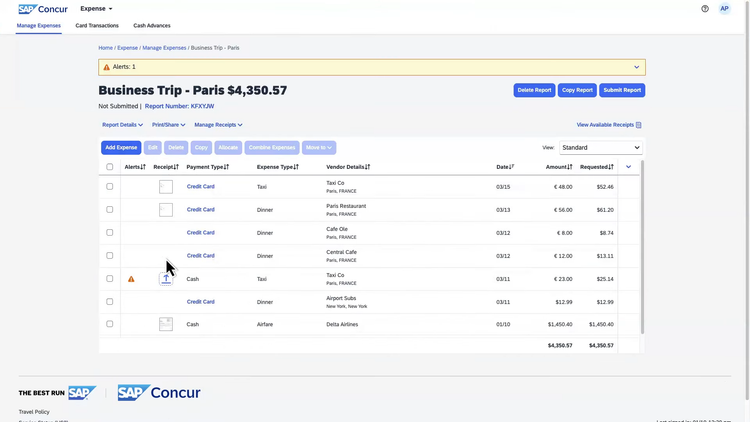Select the Airport Subs expense checkbox
The image size is (750, 422).
(110, 301)
